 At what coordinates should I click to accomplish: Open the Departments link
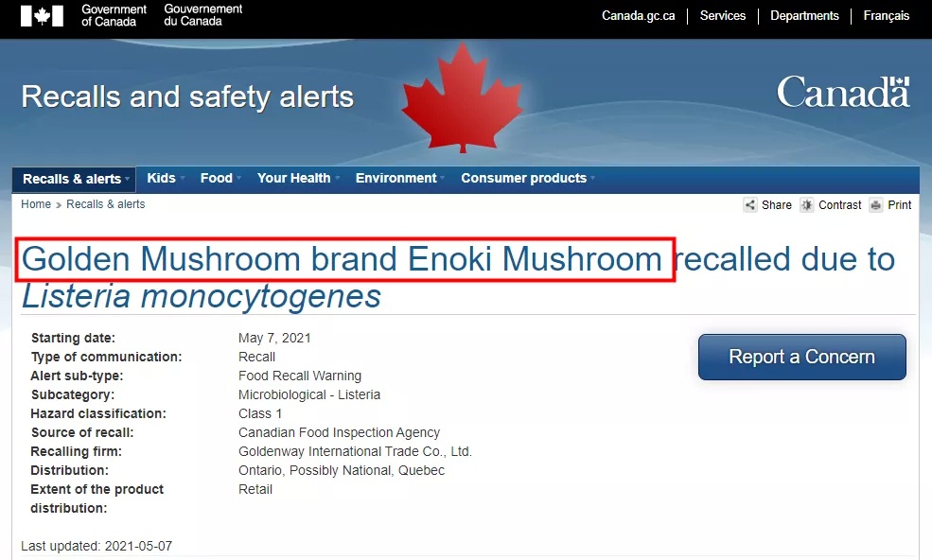[804, 16]
